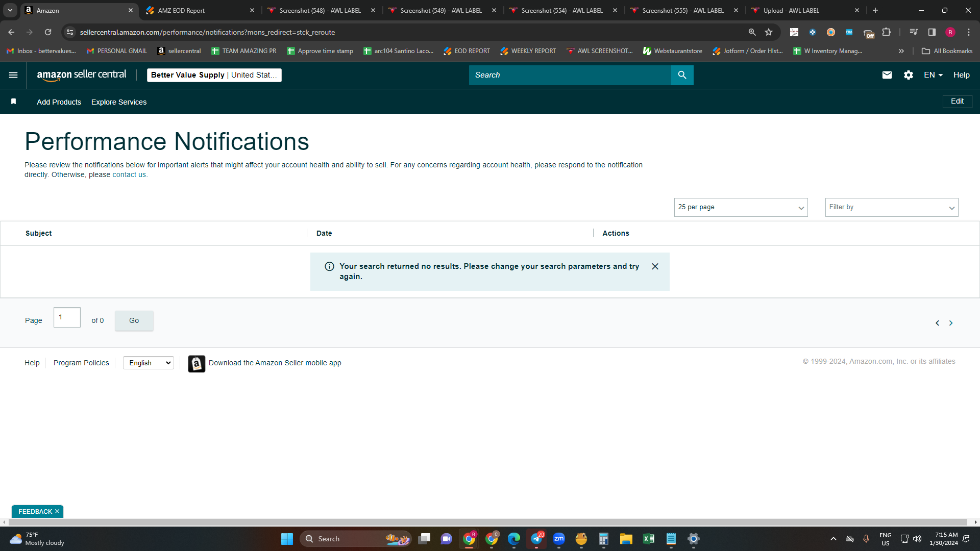The width and height of the screenshot is (980, 551).
Task: Open a new browser tab
Action: [x=875, y=10]
